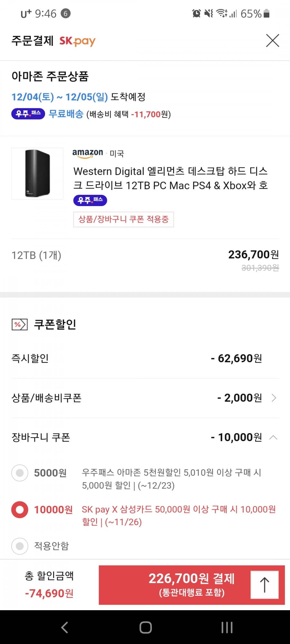
Task: Tap the SK pay logo
Action: 77,41
